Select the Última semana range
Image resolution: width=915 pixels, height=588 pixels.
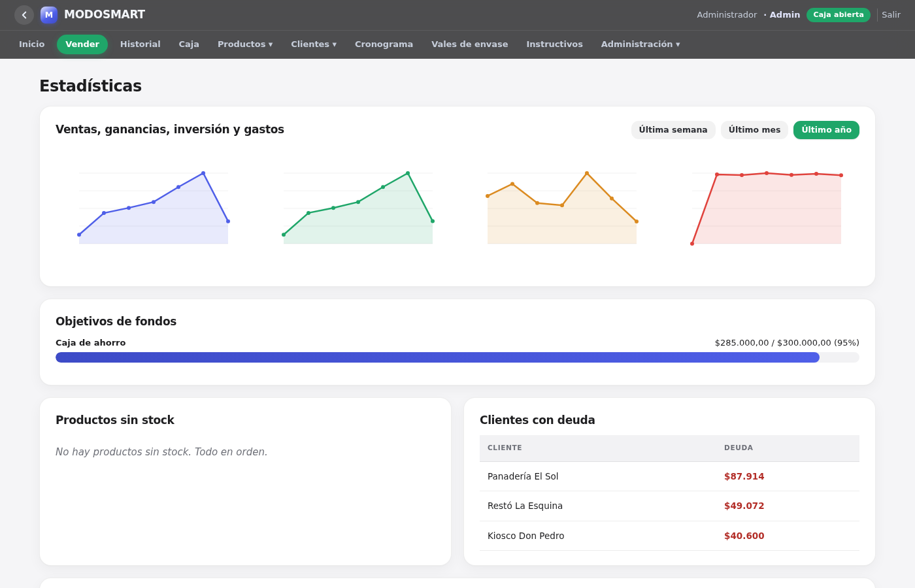point(673,130)
